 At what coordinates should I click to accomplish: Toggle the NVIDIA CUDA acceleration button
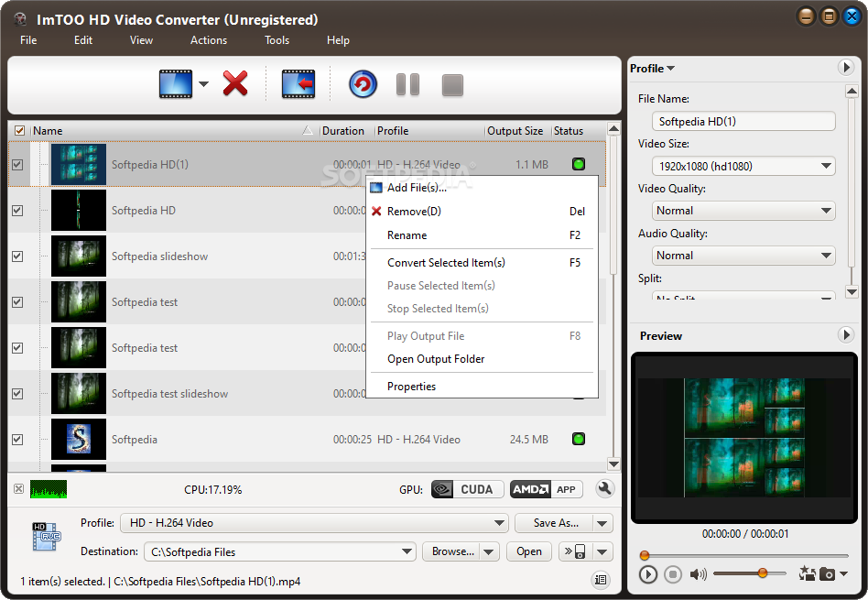click(468, 489)
